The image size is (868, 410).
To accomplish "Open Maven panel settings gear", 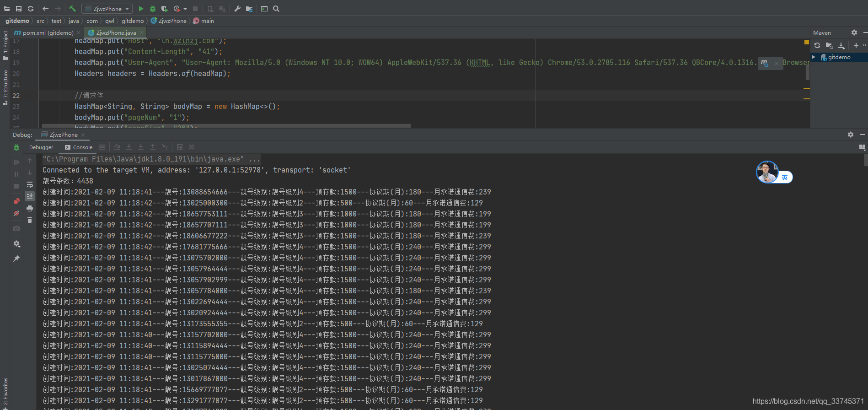I will click(x=854, y=32).
